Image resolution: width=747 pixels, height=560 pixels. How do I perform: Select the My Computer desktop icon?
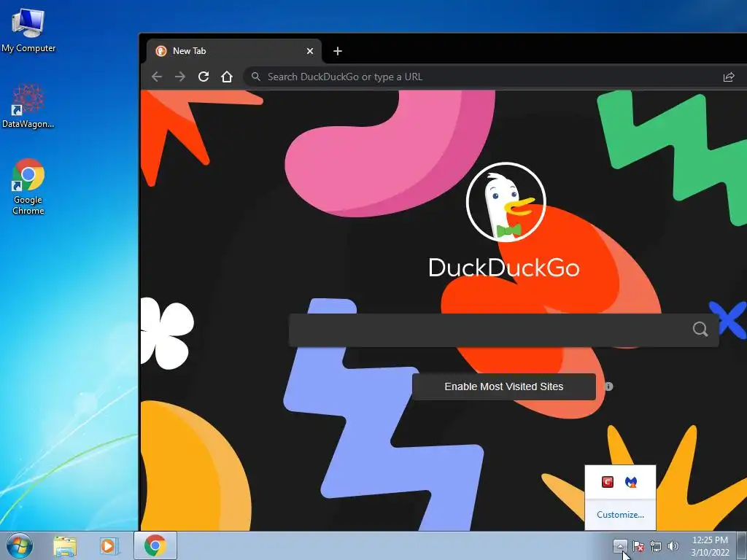point(28,31)
